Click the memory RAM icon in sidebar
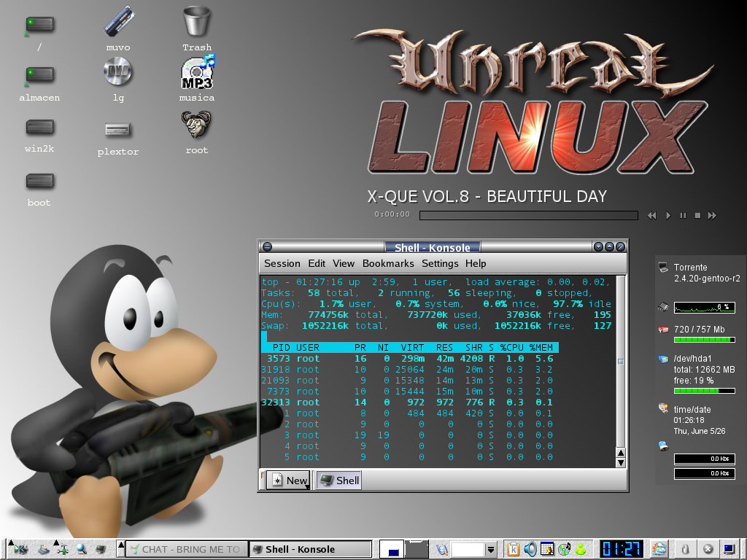This screenshot has width=747, height=560. tap(663, 330)
